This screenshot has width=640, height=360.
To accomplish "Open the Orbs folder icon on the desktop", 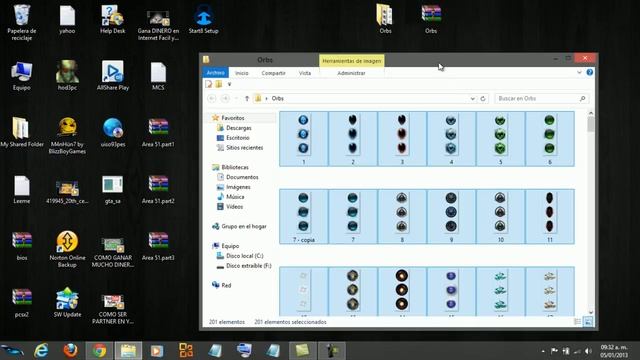I will click(384, 20).
